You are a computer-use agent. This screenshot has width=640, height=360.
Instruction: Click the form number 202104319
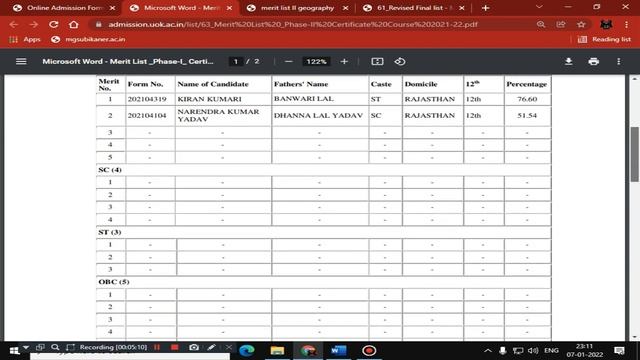coord(147,99)
